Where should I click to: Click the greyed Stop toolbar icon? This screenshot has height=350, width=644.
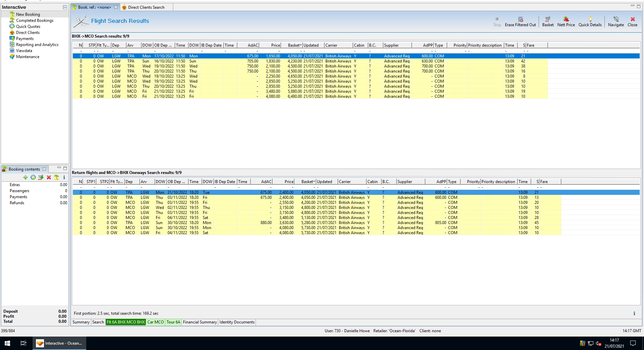tap(497, 19)
